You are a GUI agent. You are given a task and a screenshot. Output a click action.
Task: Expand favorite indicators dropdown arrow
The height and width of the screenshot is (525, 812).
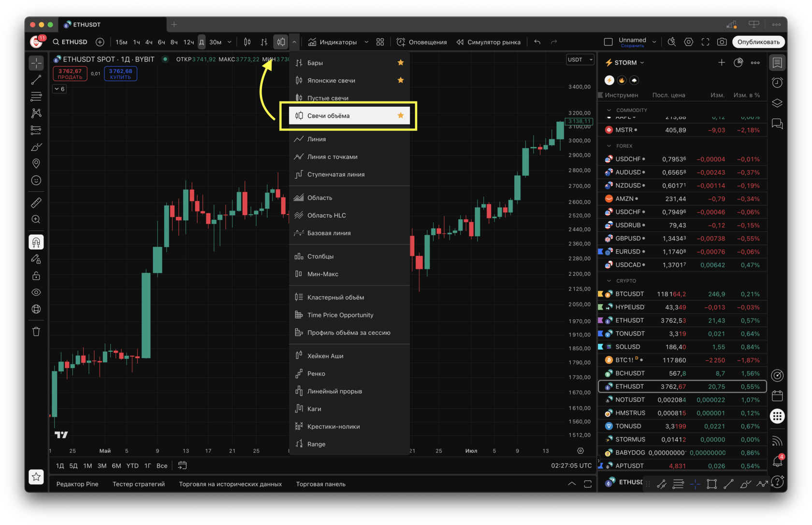pos(366,42)
